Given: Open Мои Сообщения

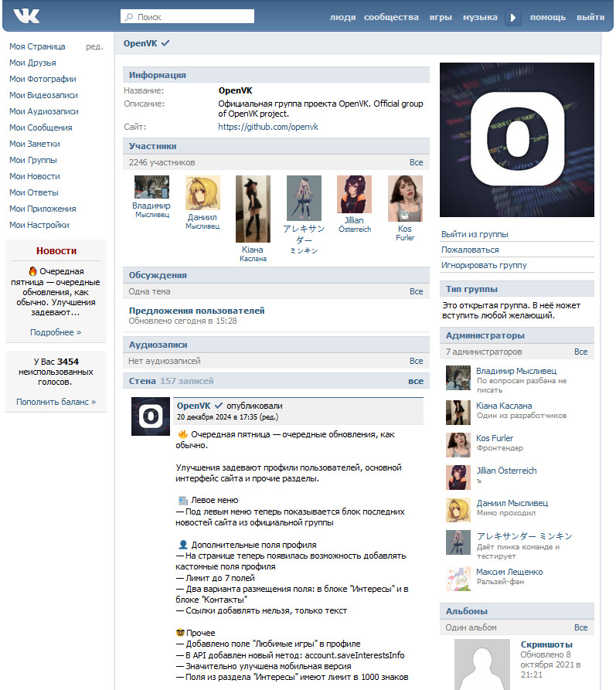Looking at the screenshot, I should click(x=41, y=128).
